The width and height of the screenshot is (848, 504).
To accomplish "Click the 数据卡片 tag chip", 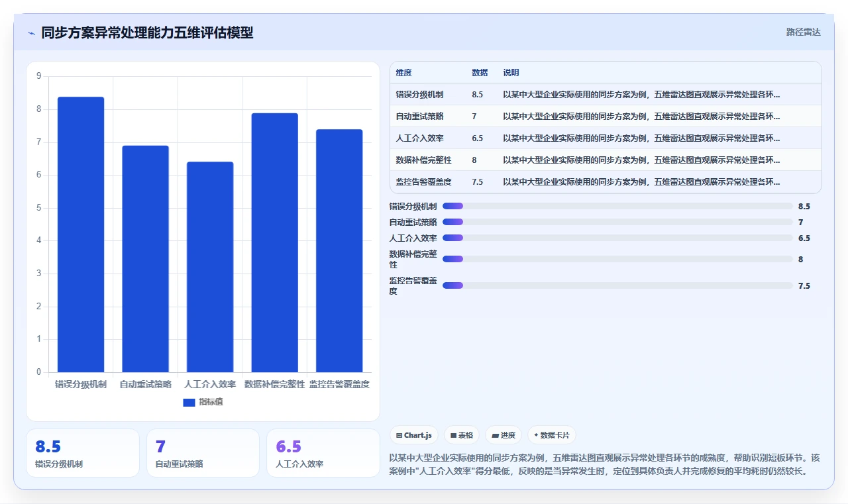I will [552, 435].
